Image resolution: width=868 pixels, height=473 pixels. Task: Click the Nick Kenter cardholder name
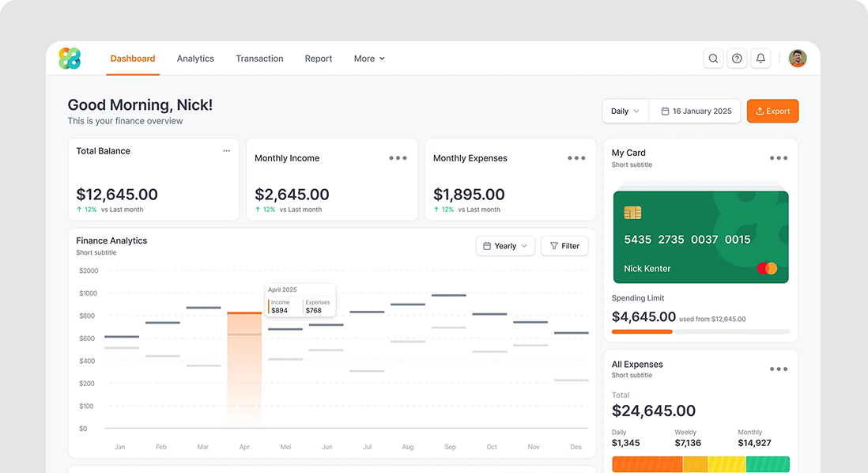pos(647,269)
